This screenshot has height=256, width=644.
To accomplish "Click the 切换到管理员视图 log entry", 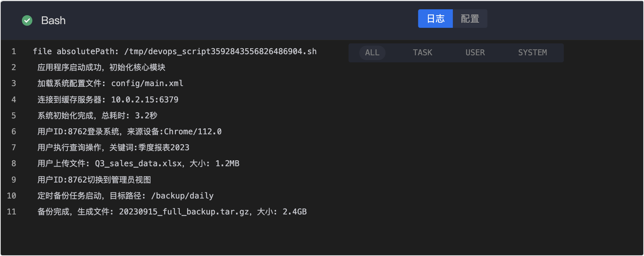I will click(94, 180).
